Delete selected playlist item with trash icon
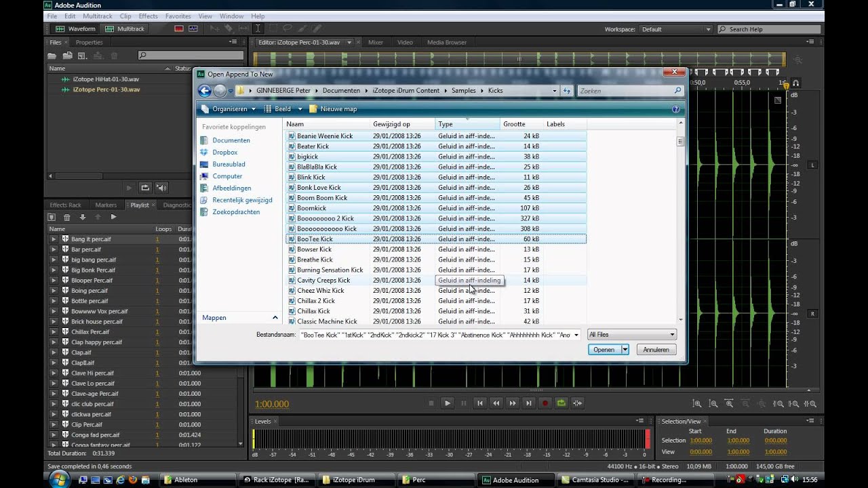 click(67, 217)
